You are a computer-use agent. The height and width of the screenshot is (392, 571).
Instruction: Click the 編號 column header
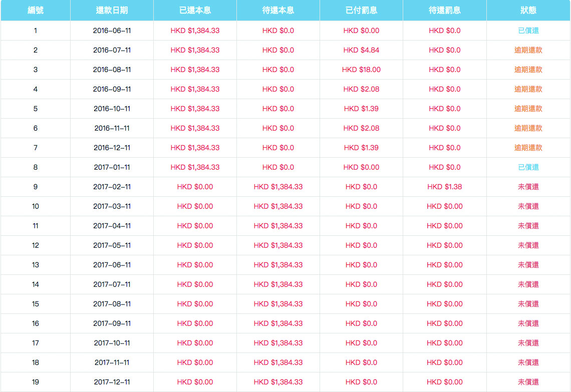[x=35, y=11]
